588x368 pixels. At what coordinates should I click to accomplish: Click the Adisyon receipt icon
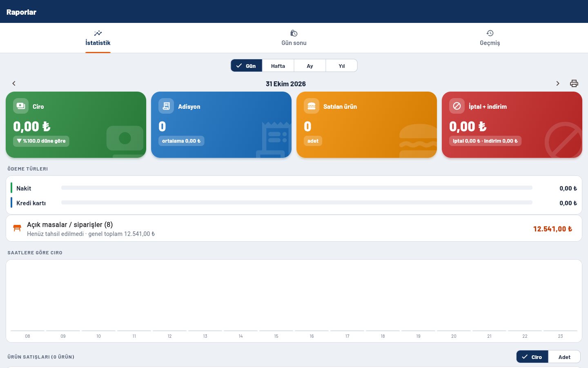point(166,106)
